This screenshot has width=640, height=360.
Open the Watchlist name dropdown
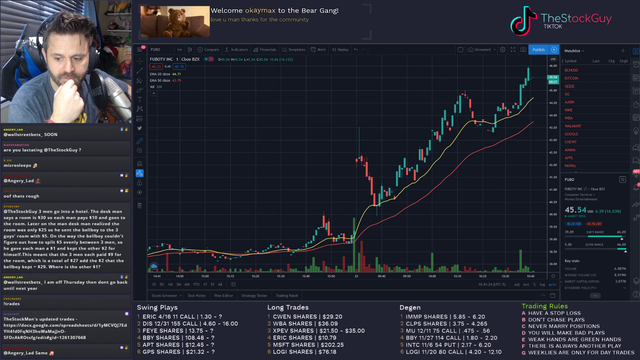coord(574,51)
